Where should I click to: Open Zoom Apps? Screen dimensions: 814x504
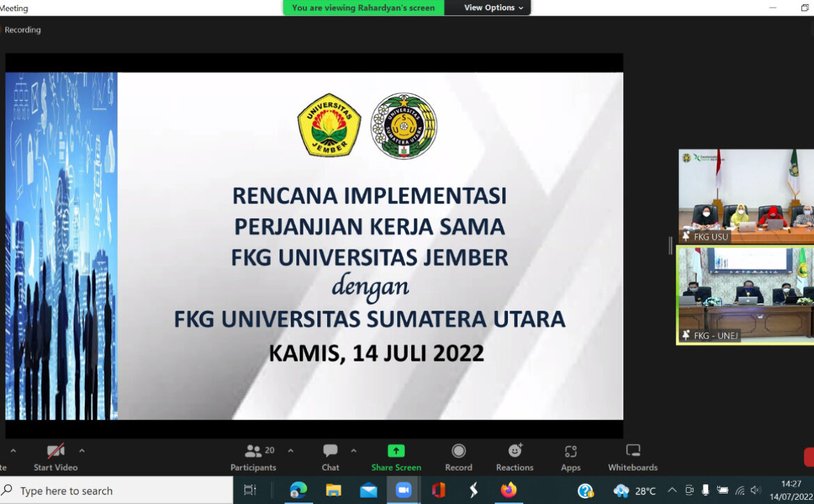(570, 457)
